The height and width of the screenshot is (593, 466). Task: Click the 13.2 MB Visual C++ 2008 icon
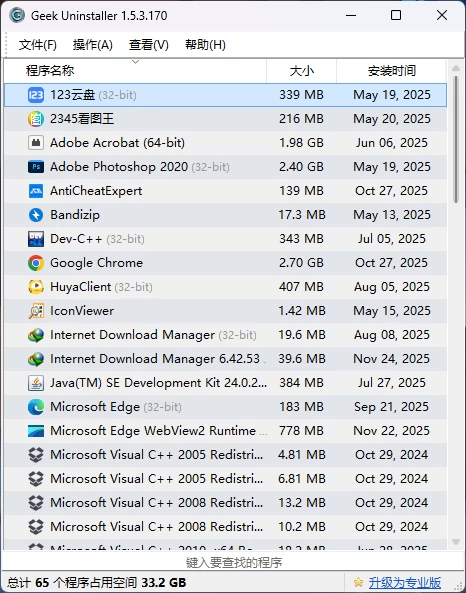point(36,503)
